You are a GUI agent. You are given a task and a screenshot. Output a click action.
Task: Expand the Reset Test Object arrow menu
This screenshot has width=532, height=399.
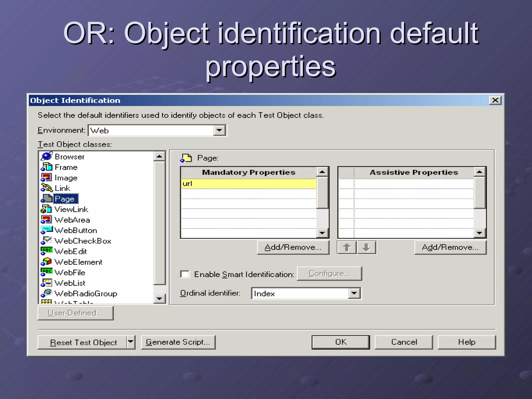coord(131,342)
